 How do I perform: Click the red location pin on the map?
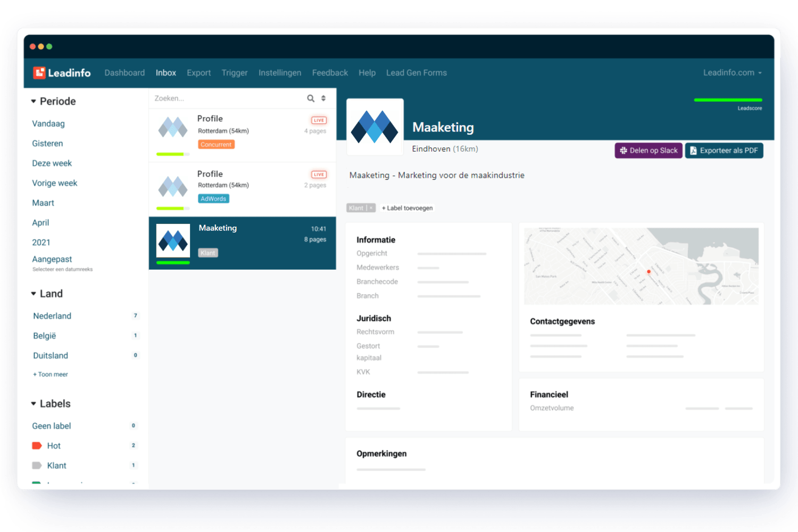coord(649,271)
